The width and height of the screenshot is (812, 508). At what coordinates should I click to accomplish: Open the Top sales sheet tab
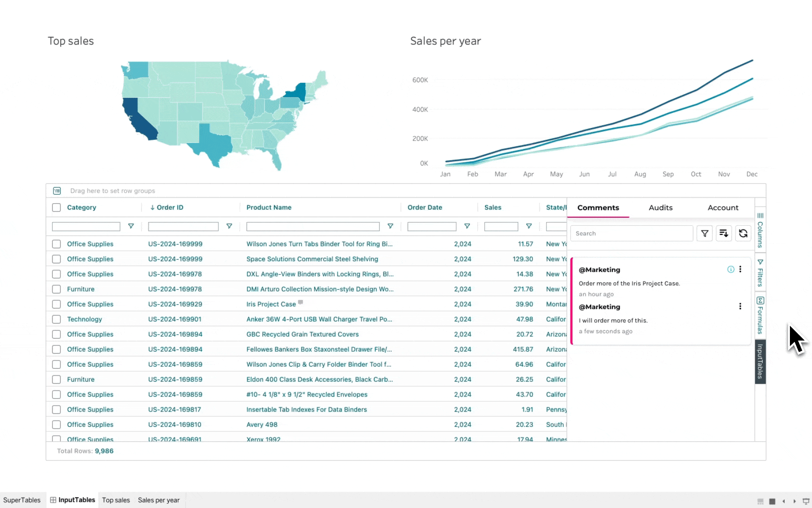116,500
